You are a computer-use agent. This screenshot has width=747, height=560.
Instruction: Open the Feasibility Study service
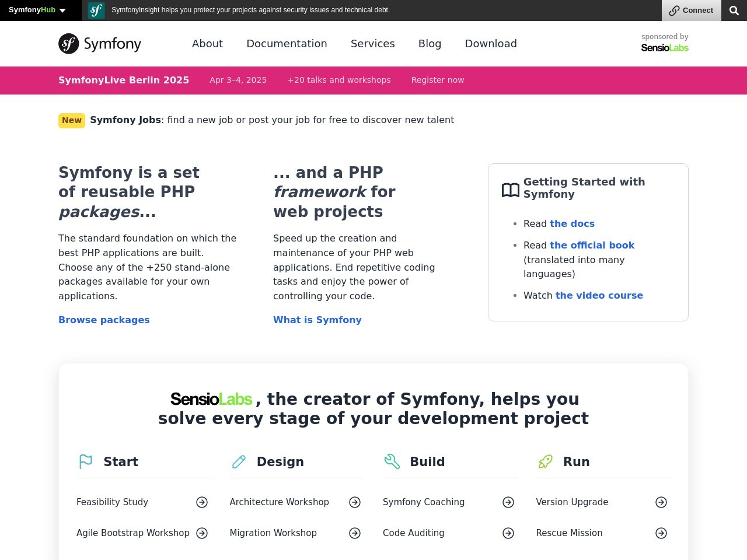coord(112,502)
